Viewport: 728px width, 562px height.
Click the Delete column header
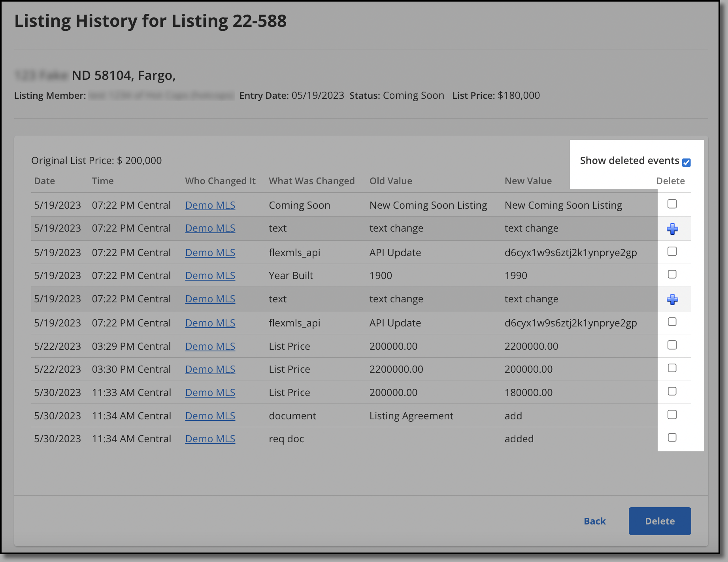(670, 181)
